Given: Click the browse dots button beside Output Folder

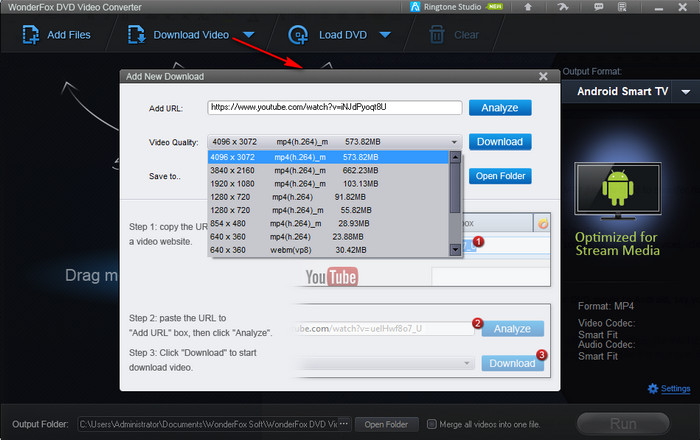Looking at the screenshot, I should (x=343, y=424).
